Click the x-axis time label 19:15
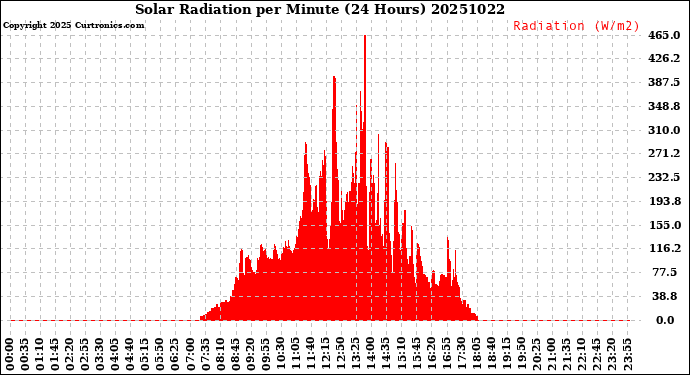This screenshot has height=375, width=690. [507, 355]
